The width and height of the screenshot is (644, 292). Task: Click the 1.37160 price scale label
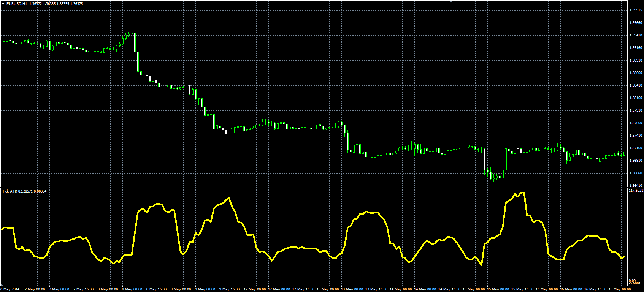tap(636, 148)
